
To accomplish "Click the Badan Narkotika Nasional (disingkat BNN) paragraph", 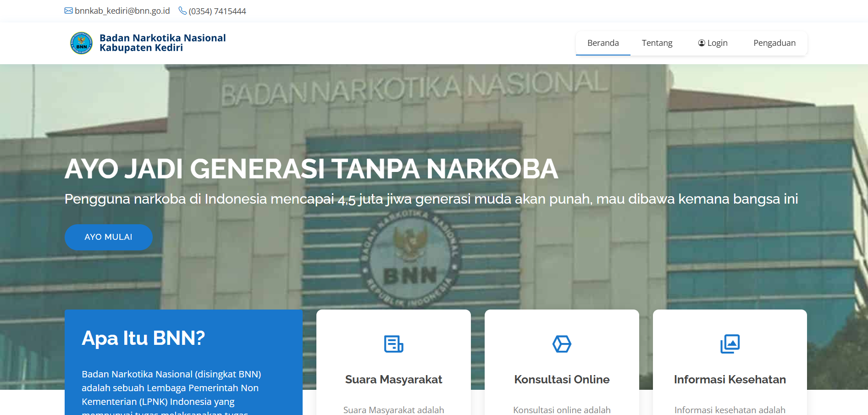I will click(x=171, y=392).
